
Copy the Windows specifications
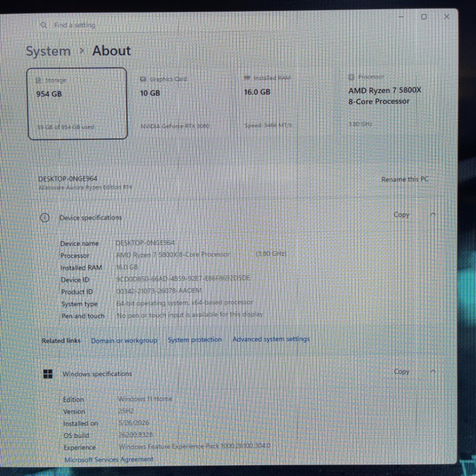click(x=401, y=372)
